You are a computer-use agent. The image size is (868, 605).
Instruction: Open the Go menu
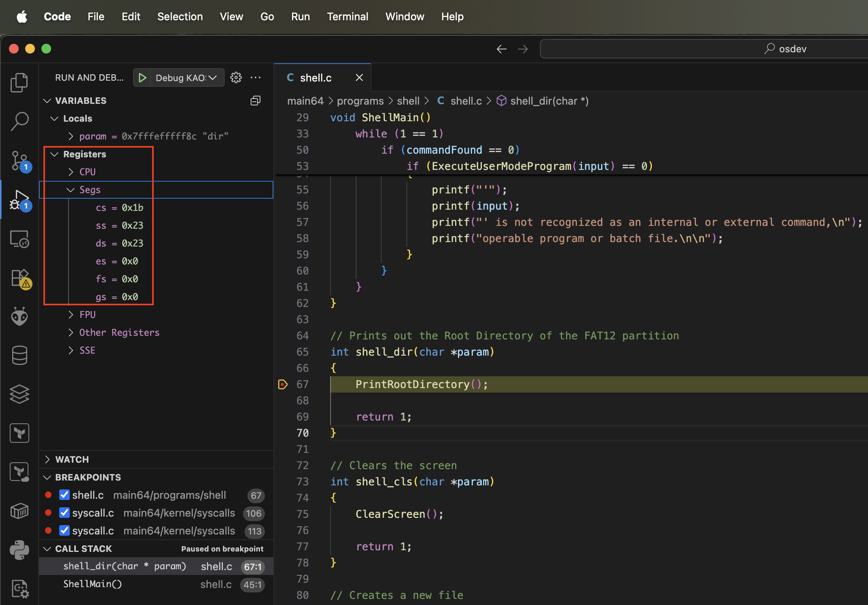click(267, 17)
